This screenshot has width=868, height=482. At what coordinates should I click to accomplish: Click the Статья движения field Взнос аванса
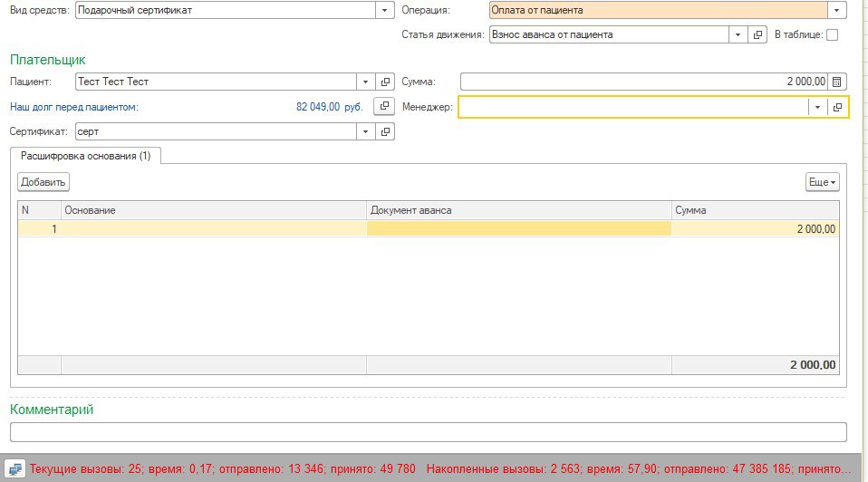[609, 34]
